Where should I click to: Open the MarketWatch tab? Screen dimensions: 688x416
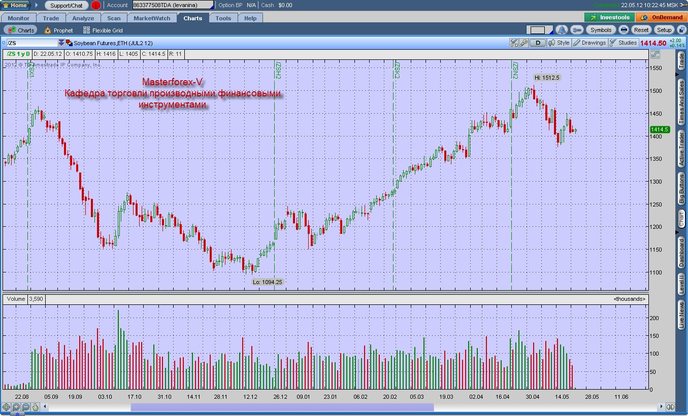pyautogui.click(x=152, y=18)
